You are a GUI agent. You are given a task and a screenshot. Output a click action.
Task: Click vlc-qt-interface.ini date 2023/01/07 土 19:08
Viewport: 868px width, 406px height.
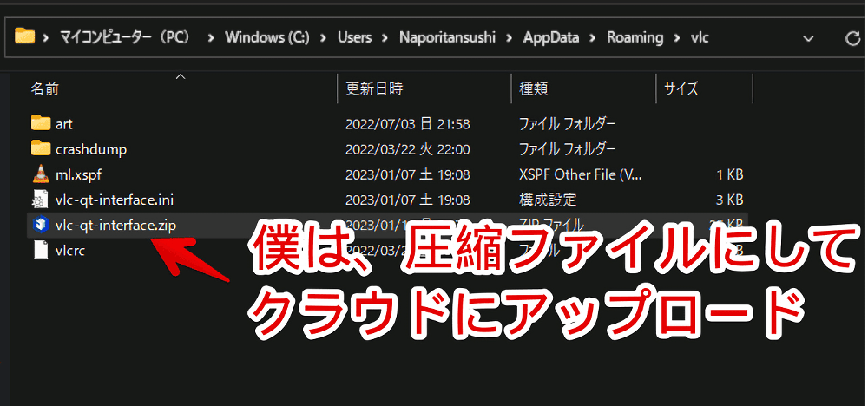tap(407, 200)
